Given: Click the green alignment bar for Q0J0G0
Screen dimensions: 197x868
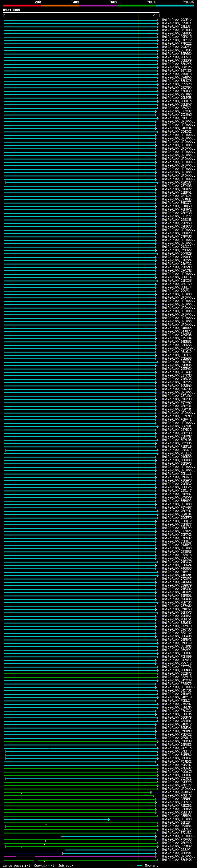Looking at the screenshot, I should 78,792.
